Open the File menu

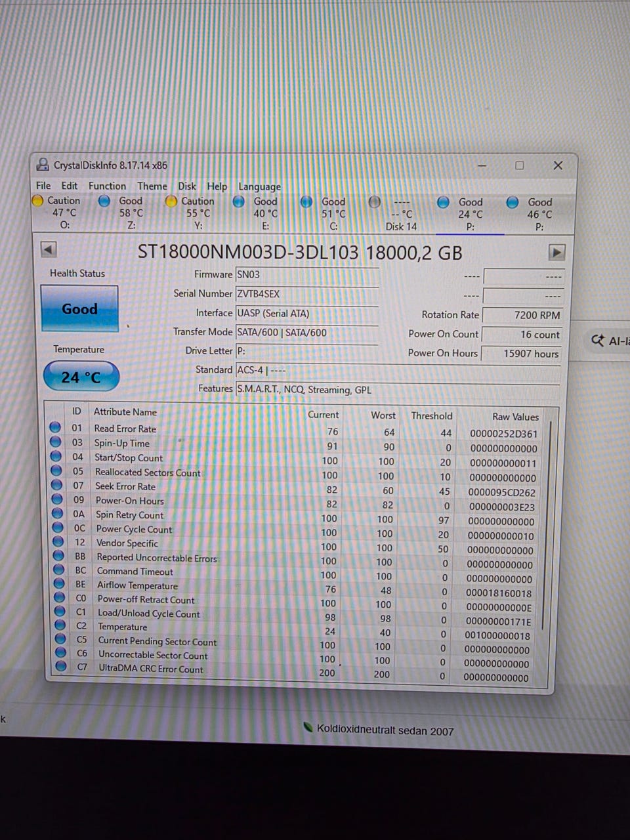coord(43,186)
